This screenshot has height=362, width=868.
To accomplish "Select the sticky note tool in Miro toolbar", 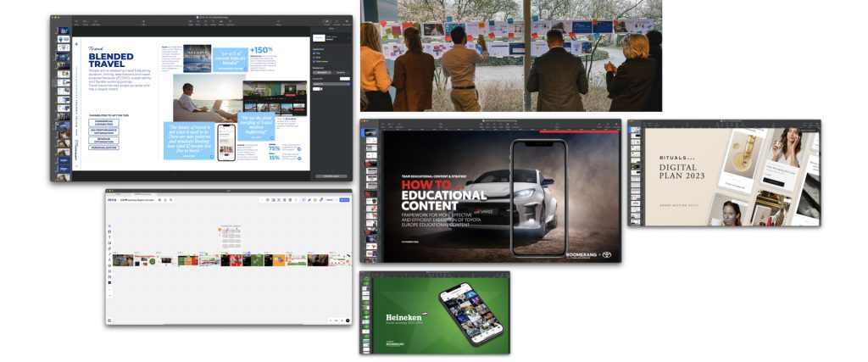I will (110, 242).
